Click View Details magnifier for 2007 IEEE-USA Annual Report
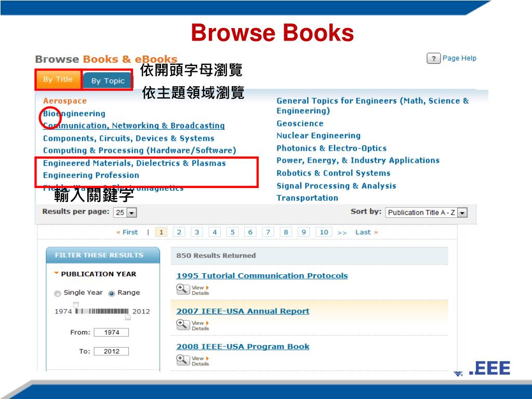Screen dimensions: 532x399 click(x=183, y=325)
